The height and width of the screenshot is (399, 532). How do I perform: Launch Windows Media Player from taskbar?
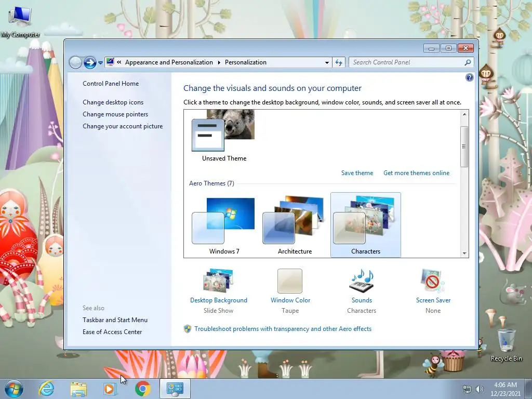(x=110, y=389)
